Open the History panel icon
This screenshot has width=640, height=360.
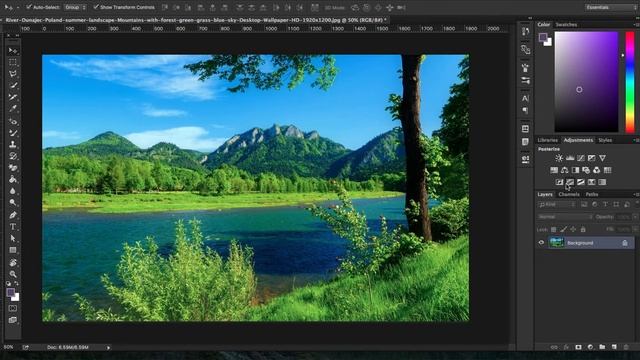point(525,31)
